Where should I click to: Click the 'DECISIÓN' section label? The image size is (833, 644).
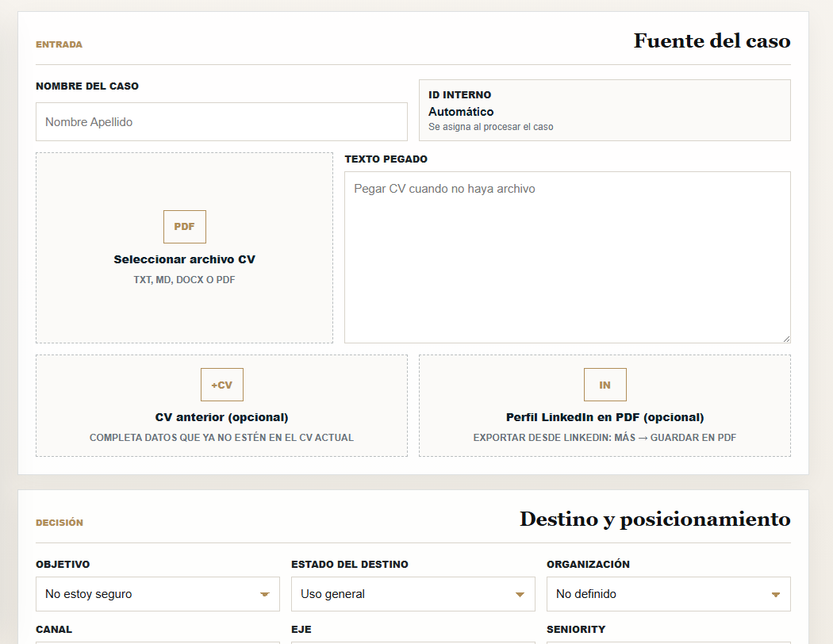click(x=59, y=523)
